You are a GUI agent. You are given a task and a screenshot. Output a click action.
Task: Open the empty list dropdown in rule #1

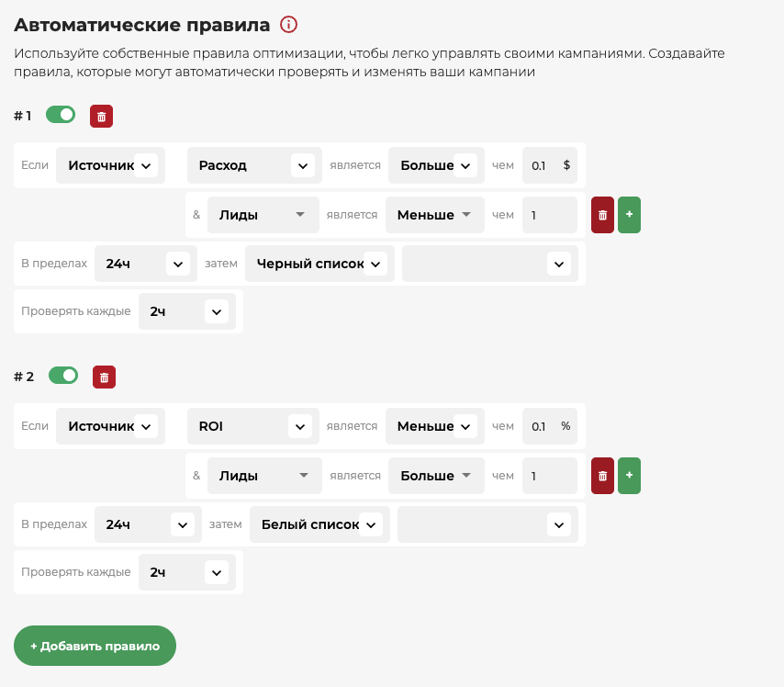pos(490,264)
